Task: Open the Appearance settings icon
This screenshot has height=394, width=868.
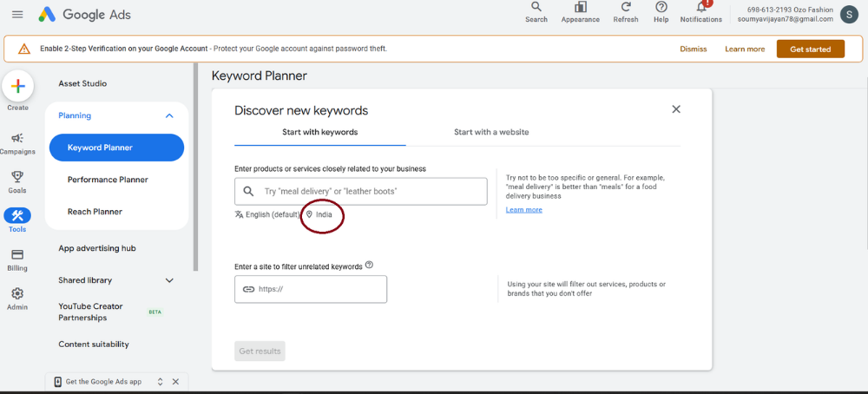Action: click(580, 12)
